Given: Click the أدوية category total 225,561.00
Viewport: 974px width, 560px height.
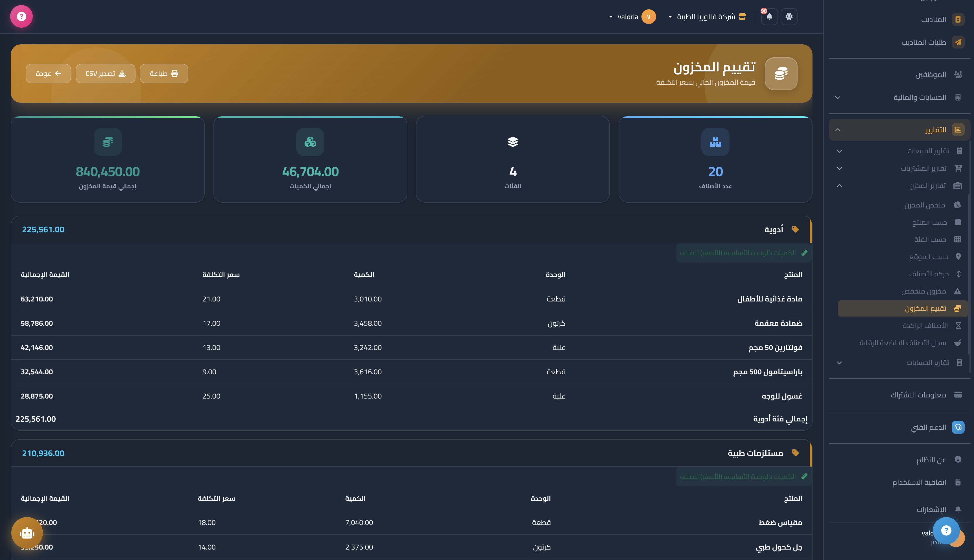Looking at the screenshot, I should 43,229.
